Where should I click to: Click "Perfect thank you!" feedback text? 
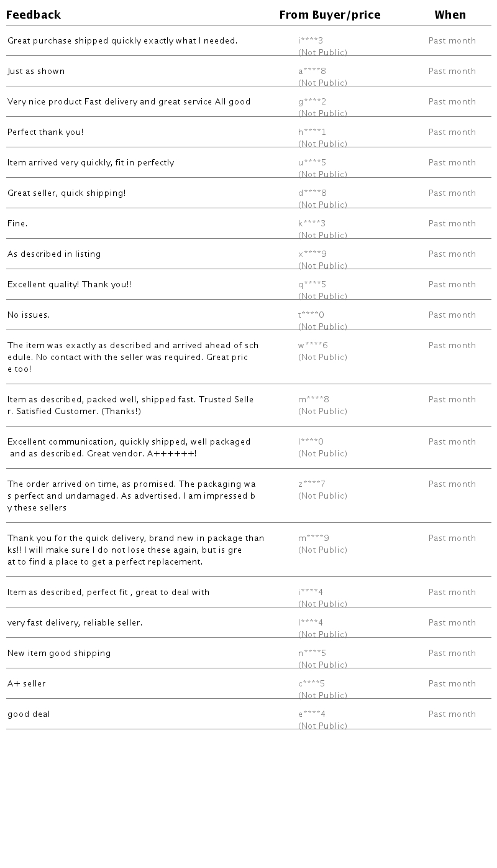(45, 132)
